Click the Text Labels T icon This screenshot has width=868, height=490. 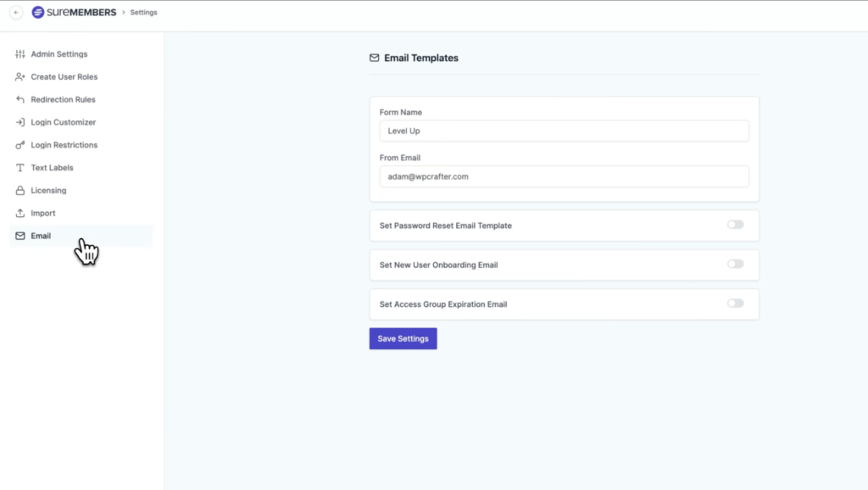coord(19,168)
